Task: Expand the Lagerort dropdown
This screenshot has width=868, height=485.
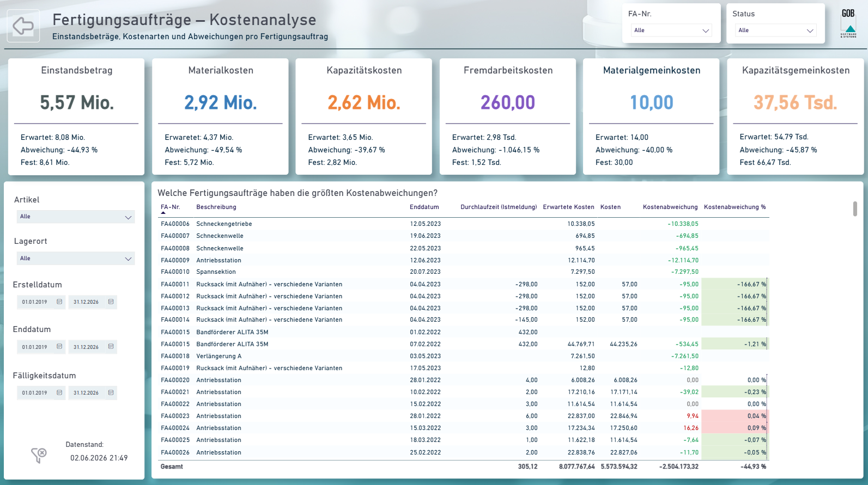Action: 76,259
